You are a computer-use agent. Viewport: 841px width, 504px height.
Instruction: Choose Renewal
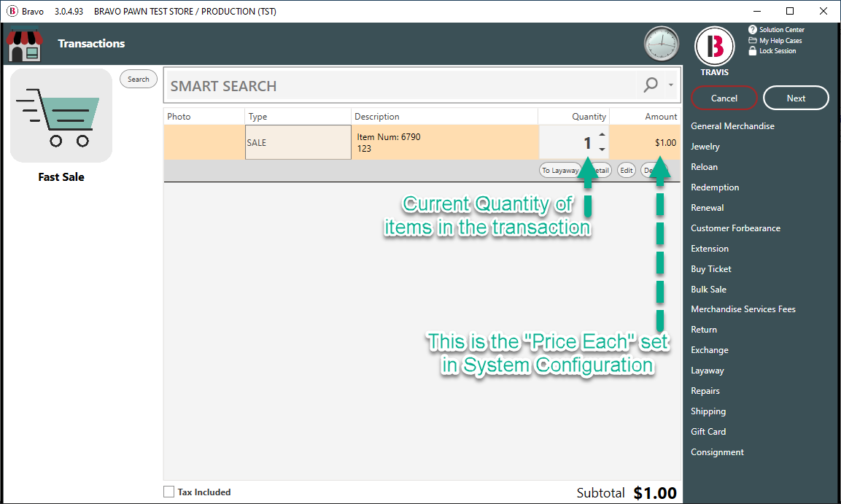click(707, 207)
